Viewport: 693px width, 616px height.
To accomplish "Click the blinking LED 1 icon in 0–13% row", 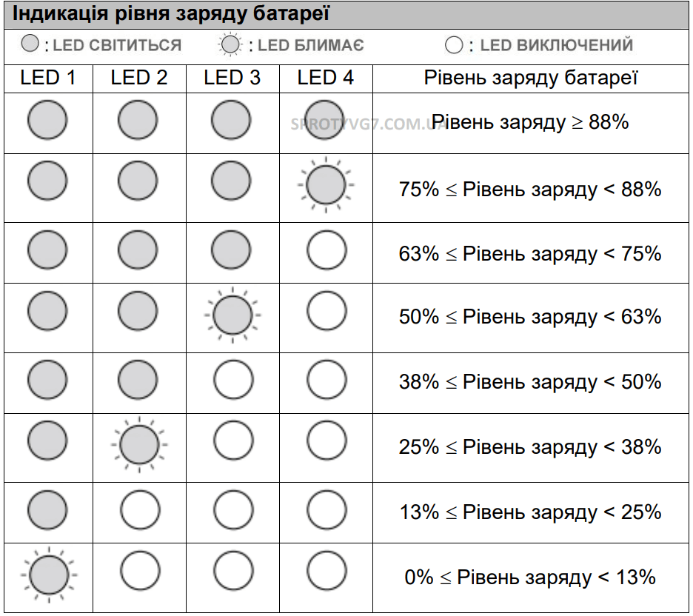I will point(49,575).
